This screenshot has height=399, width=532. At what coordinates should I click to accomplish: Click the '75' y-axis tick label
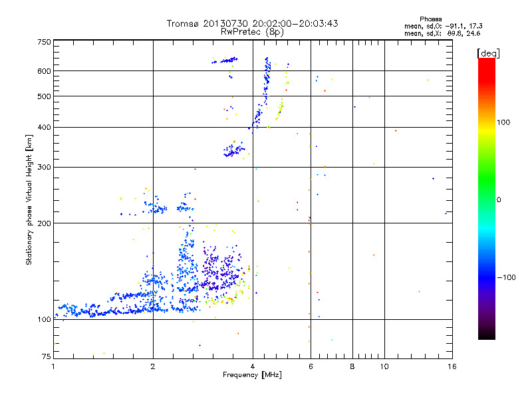point(47,356)
